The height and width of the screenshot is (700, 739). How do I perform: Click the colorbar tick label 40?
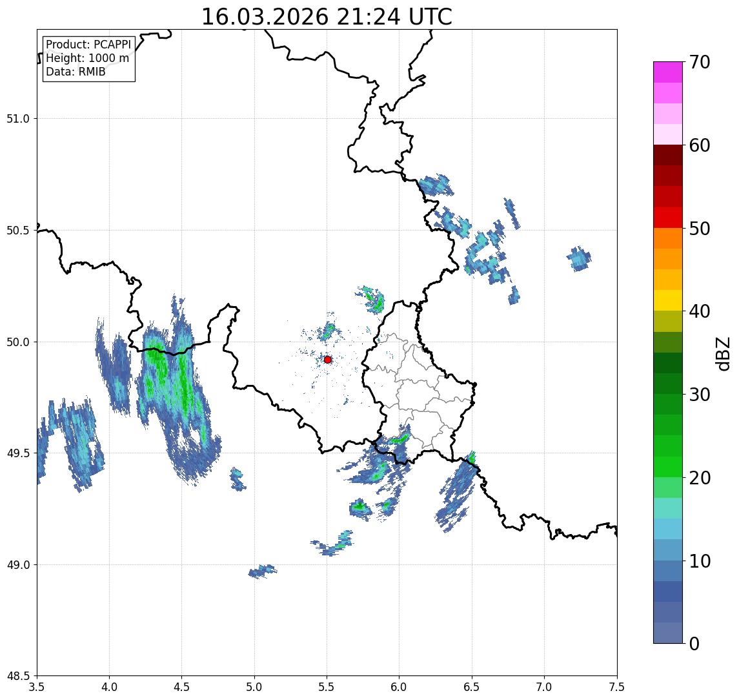[700, 311]
